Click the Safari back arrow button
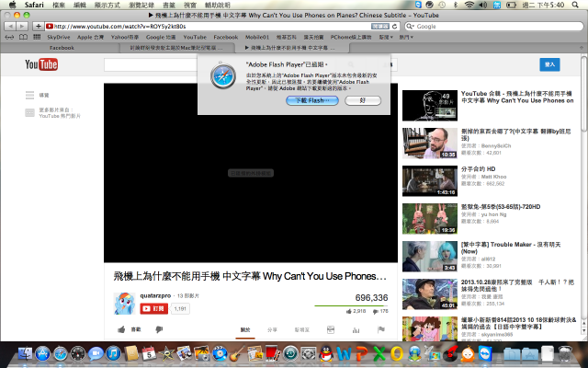The width and height of the screenshot is (588, 368). pyautogui.click(x=10, y=27)
